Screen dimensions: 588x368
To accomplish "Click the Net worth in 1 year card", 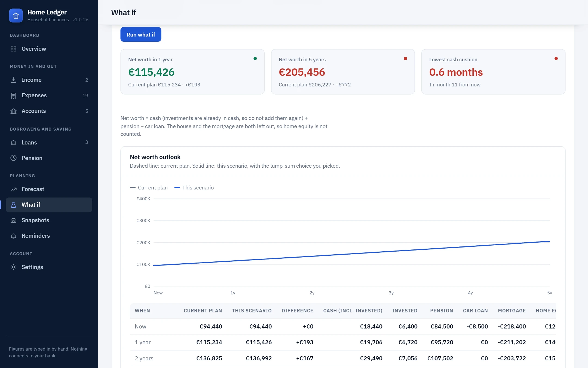I will pyautogui.click(x=192, y=72).
